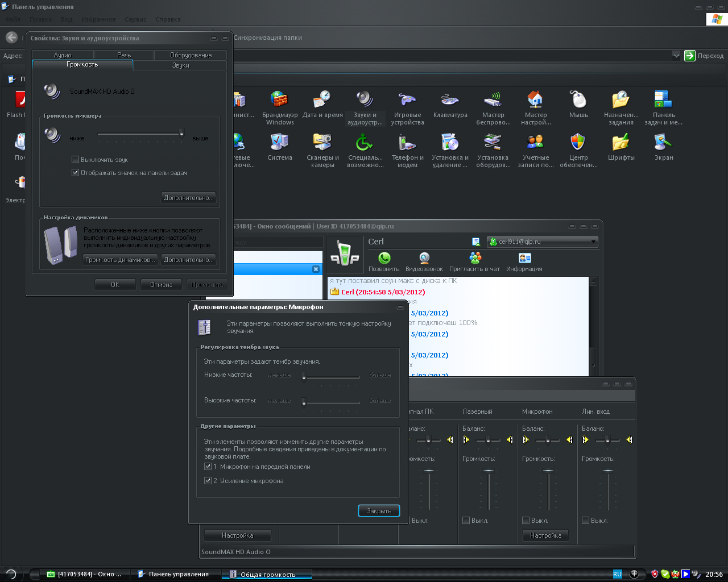Screen dimensions: 728x582
Task: Click Video call icon in QIP
Action: pyautogui.click(x=424, y=262)
